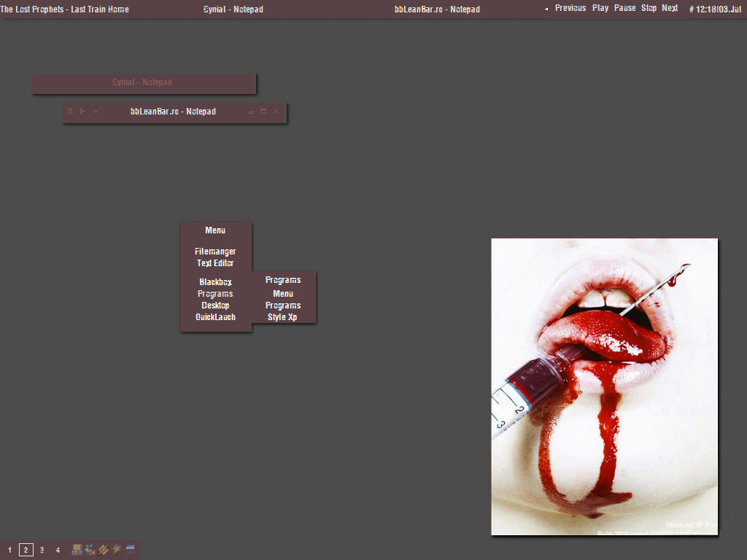Screen dimensions: 747x560
Task: Open the Desktop menu entry
Action: pyautogui.click(x=215, y=306)
